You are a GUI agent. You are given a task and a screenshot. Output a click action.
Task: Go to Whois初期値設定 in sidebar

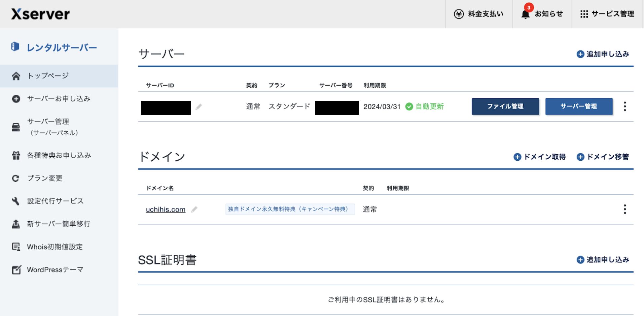coord(55,247)
